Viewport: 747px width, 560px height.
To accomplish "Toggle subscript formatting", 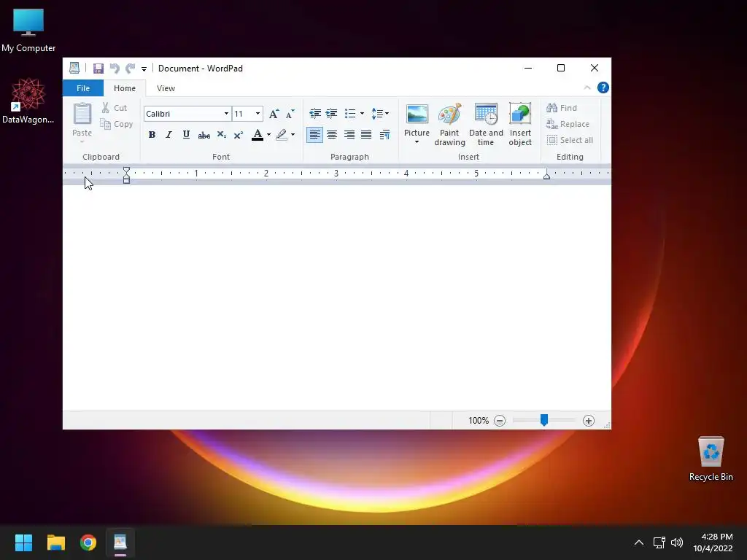I will click(x=222, y=135).
